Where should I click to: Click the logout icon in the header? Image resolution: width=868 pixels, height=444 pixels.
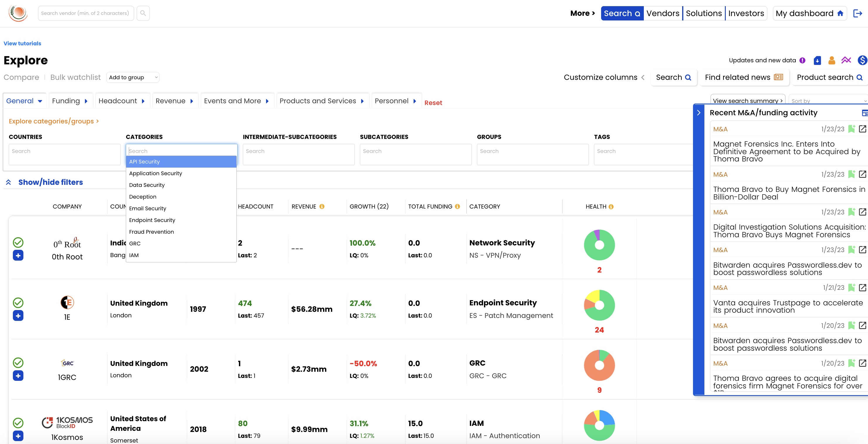(857, 13)
